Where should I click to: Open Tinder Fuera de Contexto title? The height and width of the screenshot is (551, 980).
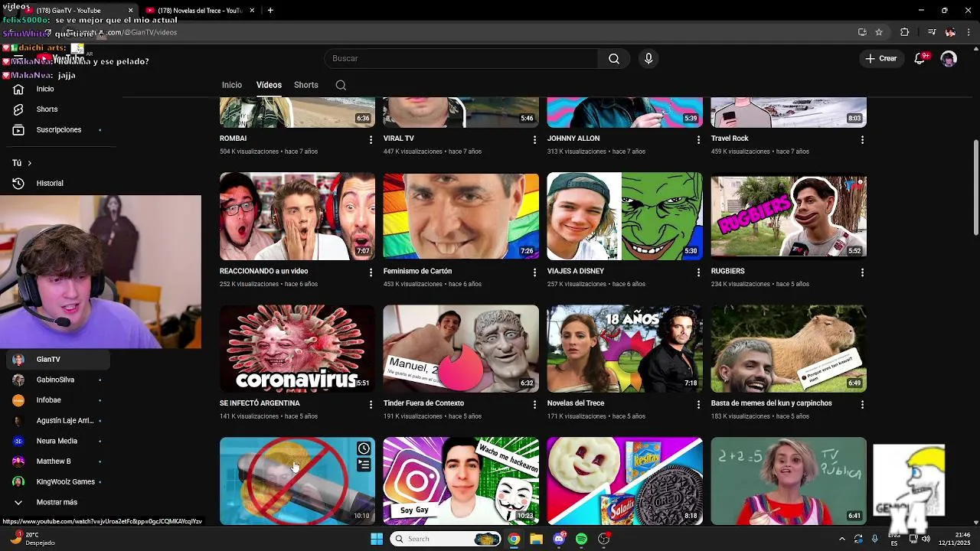[x=424, y=403]
